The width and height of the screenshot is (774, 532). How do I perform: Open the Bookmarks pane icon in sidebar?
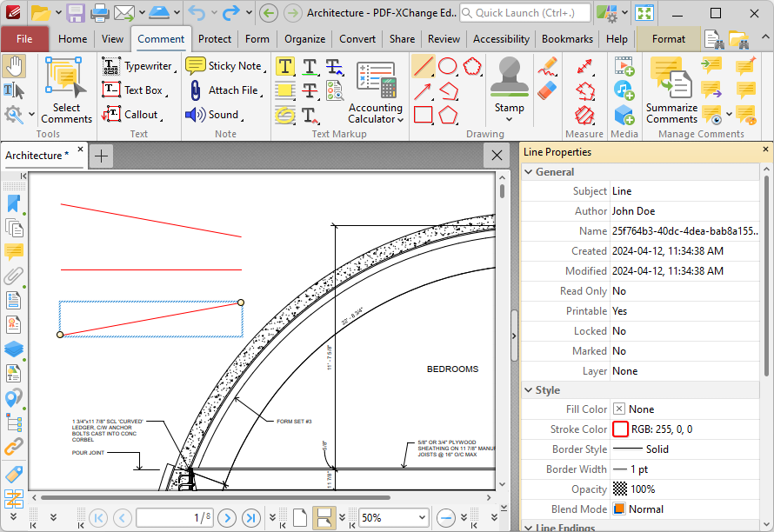tap(13, 203)
